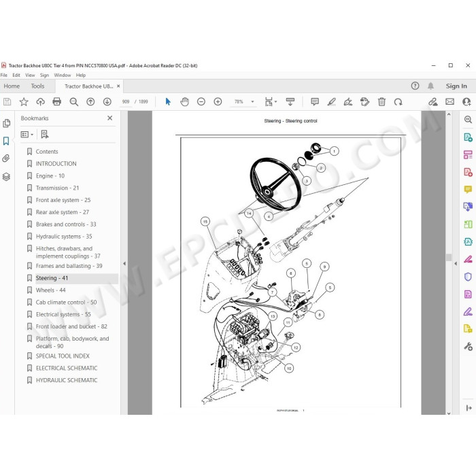The width and height of the screenshot is (476, 476).
Task: Click the scrolling mode keyboard icon
Action: tap(290, 102)
